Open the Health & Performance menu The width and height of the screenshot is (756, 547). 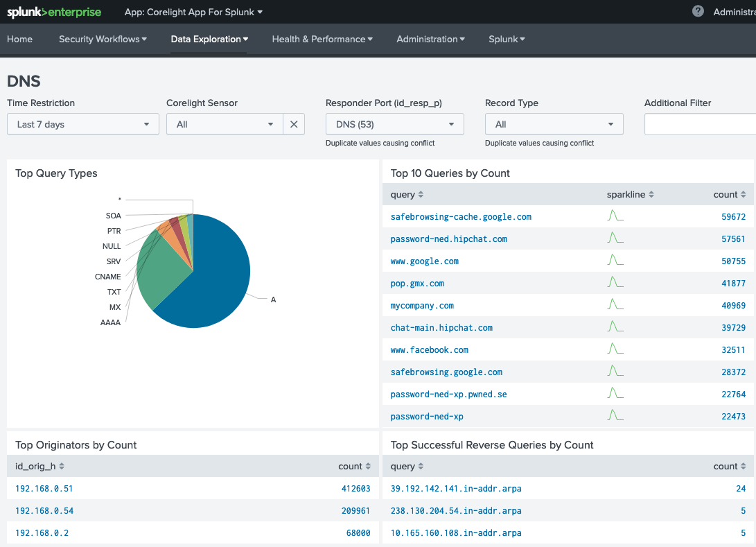point(322,40)
